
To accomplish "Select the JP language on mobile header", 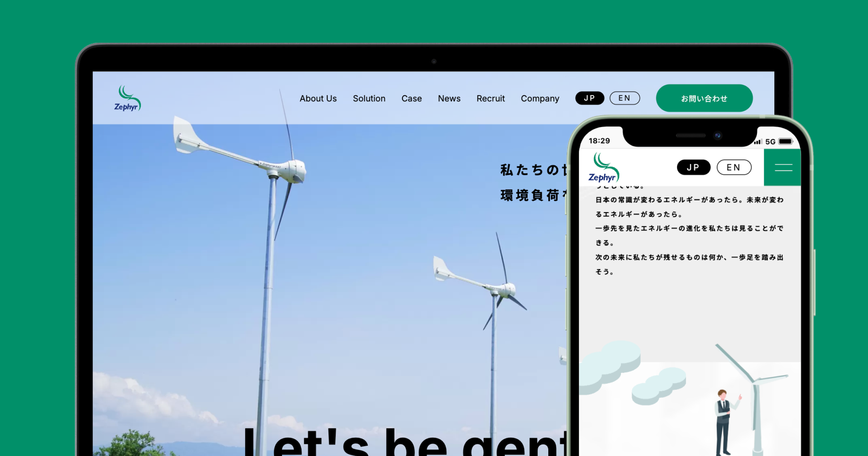I will (x=693, y=167).
